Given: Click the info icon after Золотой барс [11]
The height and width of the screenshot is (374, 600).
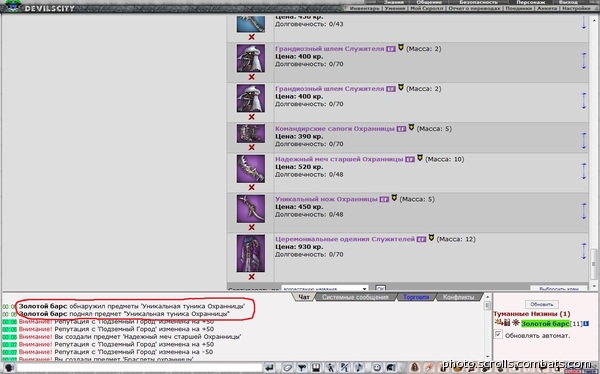Looking at the screenshot, I should 586,324.
